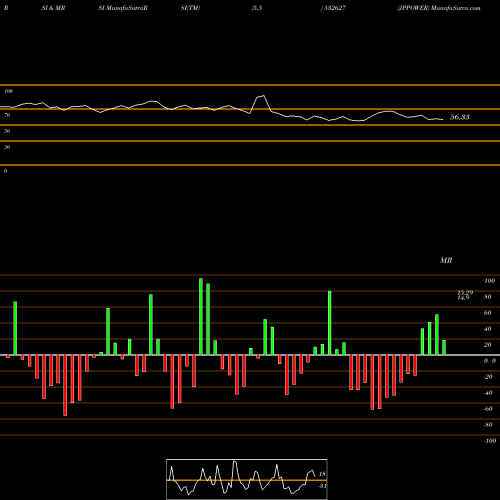This screenshot has width=500, height=500.
Task: Click the -100 label on MR axis
Action: (490, 441)
